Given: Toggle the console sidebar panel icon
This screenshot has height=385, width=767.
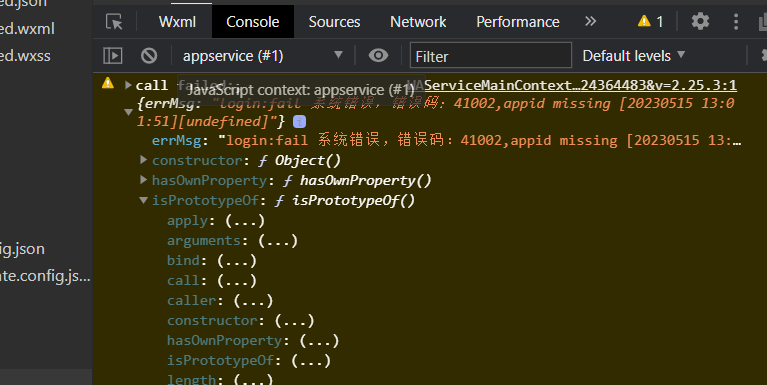Looking at the screenshot, I should point(113,56).
